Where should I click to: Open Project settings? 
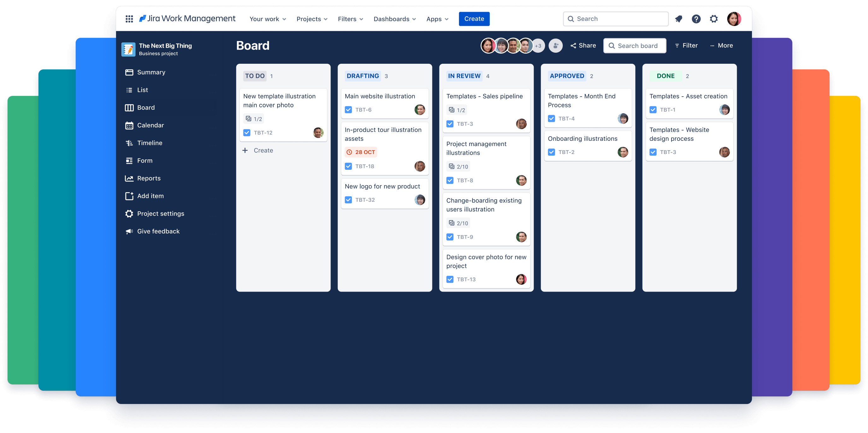point(161,213)
